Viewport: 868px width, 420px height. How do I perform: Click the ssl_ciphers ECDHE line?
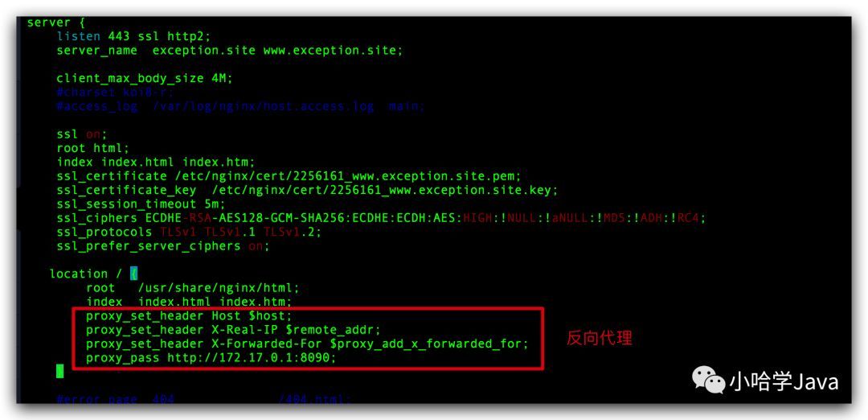pos(382,218)
